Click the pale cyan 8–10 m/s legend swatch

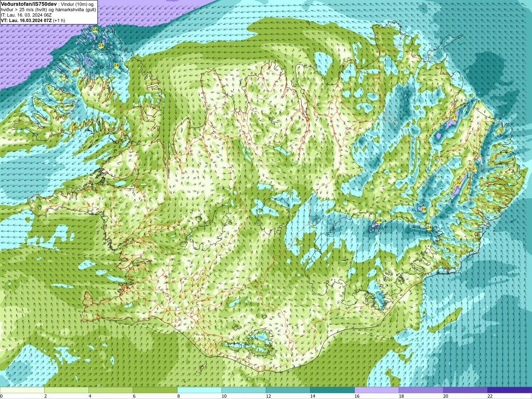coord(199,390)
